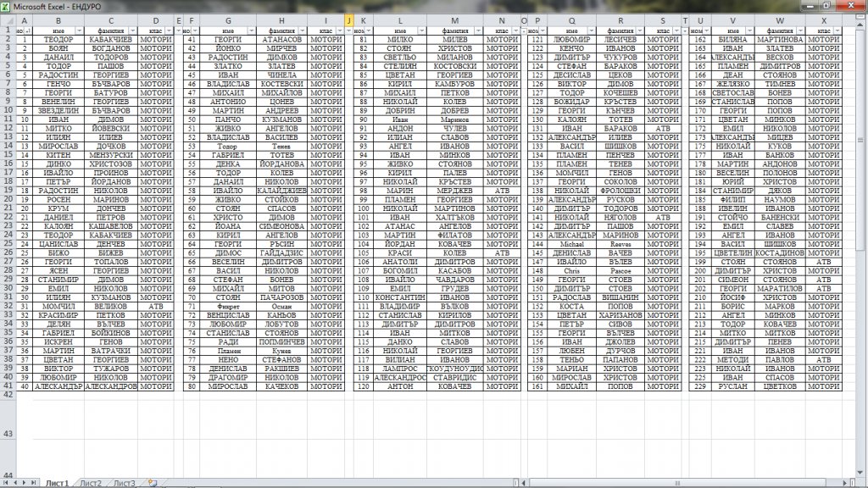
Task: Switch to the Лист2 sheet tab
Action: pos(91,482)
